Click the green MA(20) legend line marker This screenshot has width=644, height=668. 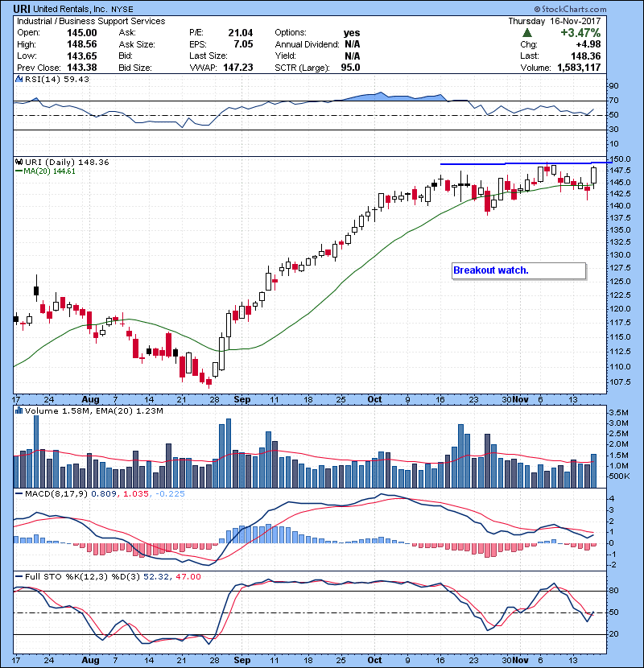pos(19,171)
